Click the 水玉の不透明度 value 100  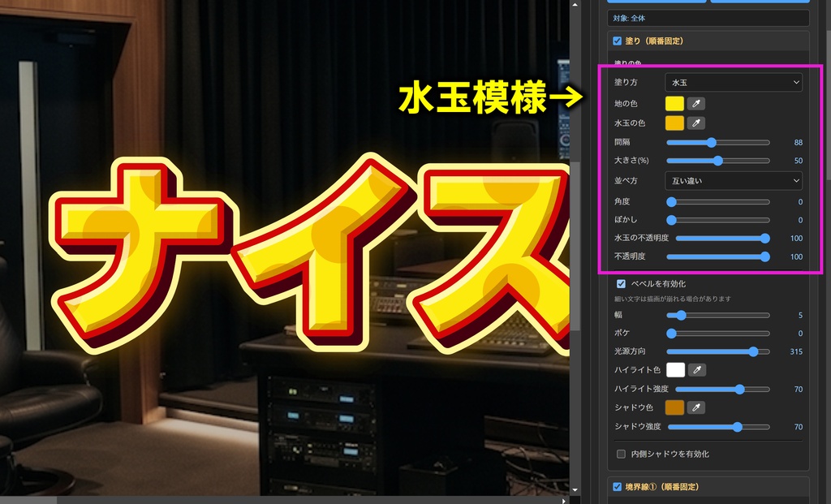796,239
